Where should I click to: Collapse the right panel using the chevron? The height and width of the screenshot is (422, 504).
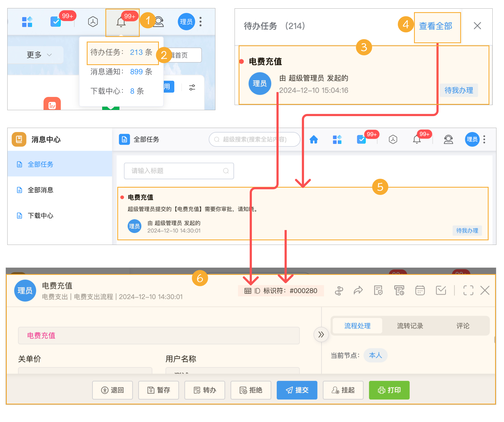[x=321, y=335]
